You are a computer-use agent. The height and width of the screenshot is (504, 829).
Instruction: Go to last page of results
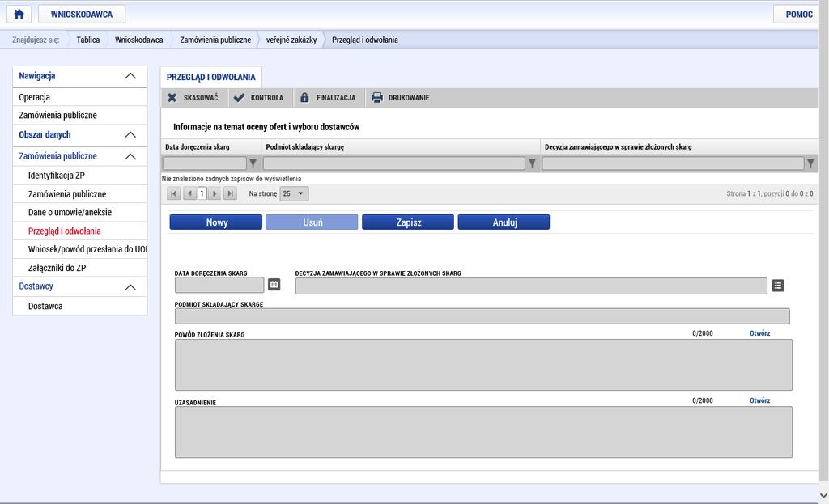tap(230, 194)
